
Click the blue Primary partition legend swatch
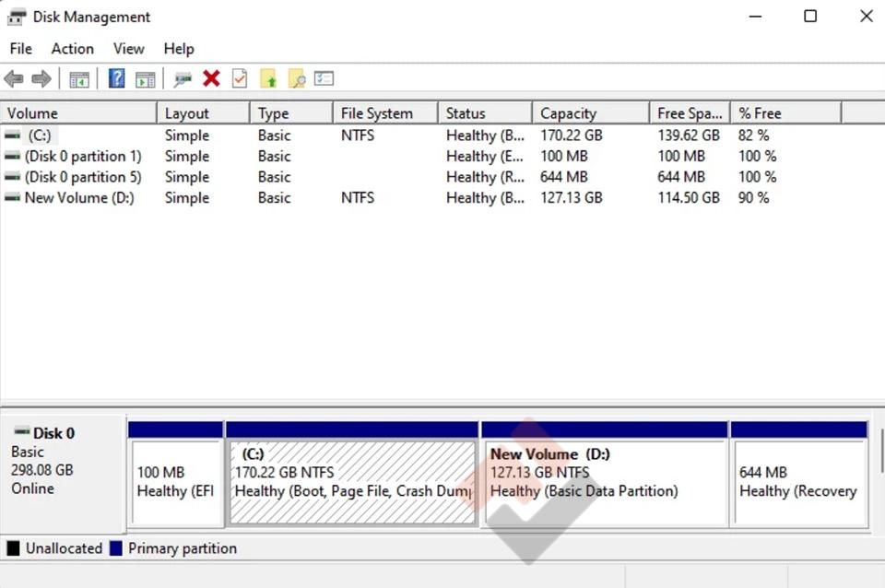coord(116,548)
